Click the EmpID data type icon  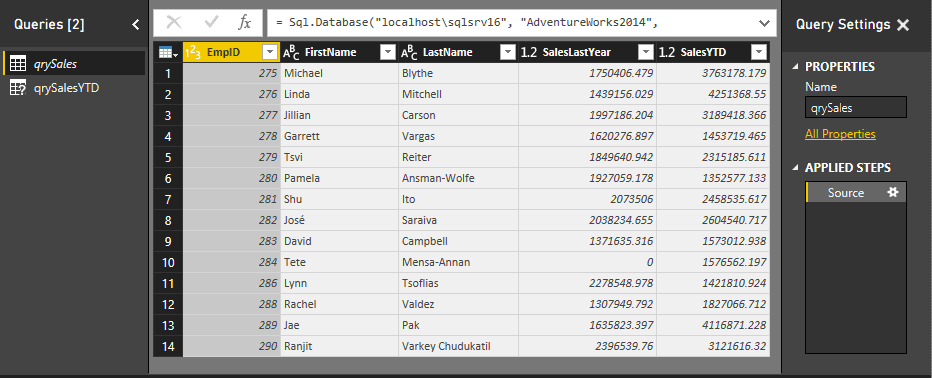(193, 52)
